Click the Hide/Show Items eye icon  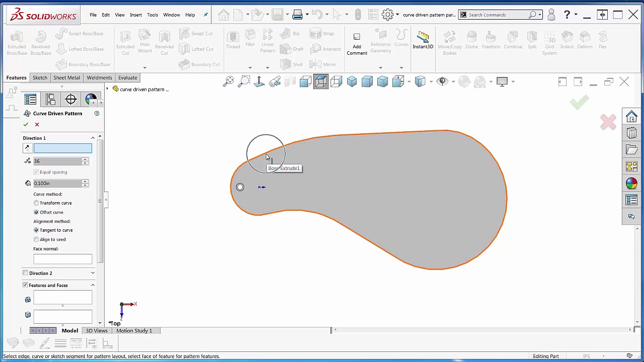442,81
